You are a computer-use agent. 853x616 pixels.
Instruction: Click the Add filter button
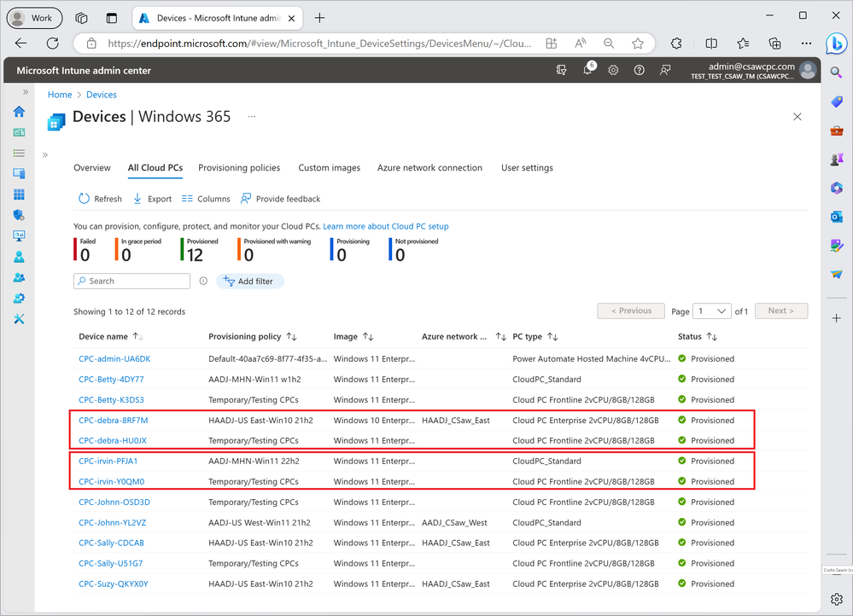(x=249, y=281)
